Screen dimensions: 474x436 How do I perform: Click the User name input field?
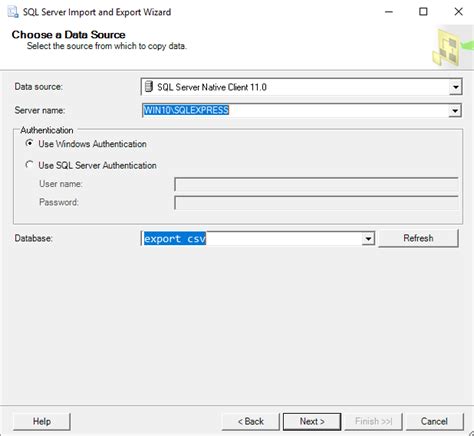click(x=316, y=184)
